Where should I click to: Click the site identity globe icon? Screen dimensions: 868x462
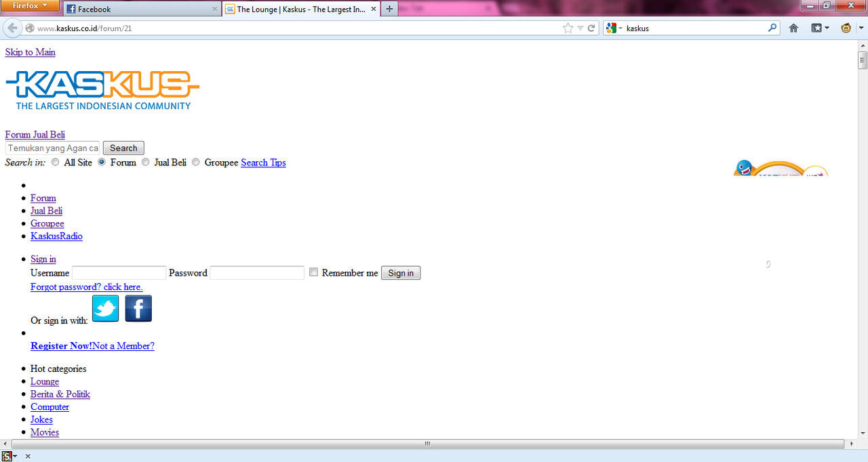click(x=29, y=28)
